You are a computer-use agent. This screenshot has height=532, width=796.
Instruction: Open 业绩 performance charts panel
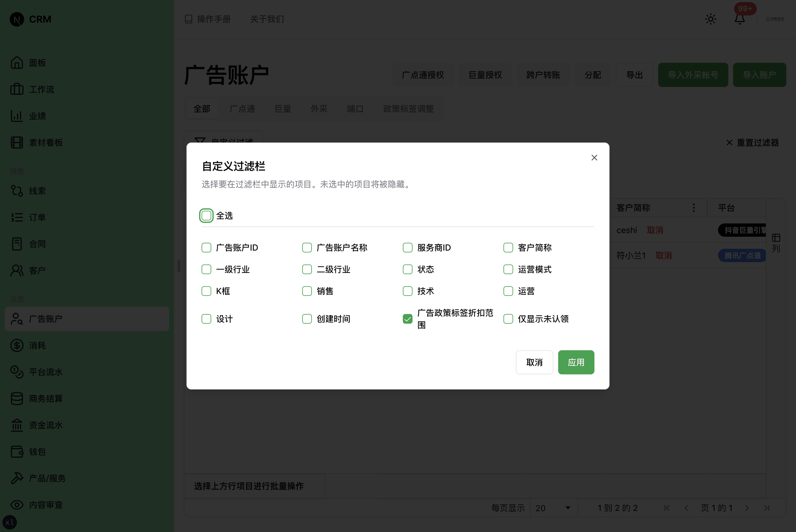tap(38, 116)
